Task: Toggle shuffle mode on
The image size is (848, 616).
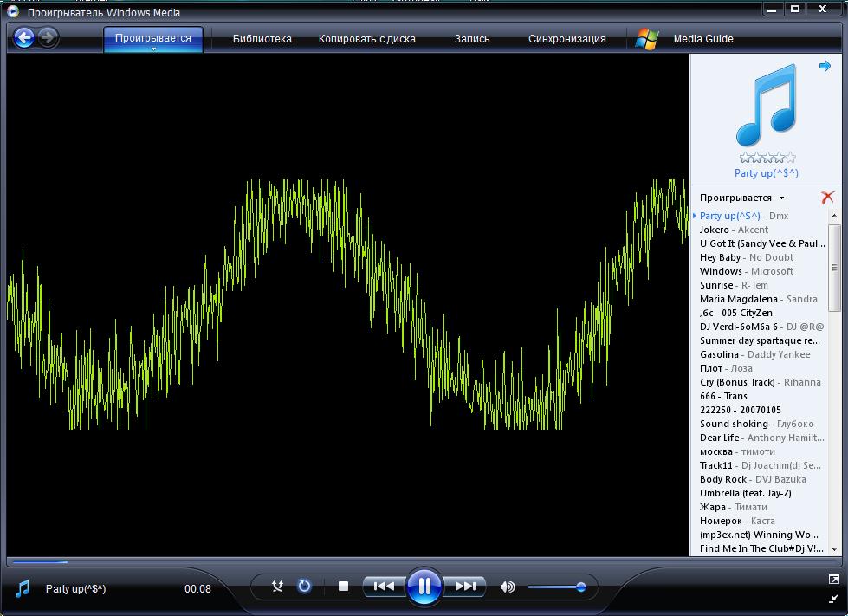Action: pos(278,587)
